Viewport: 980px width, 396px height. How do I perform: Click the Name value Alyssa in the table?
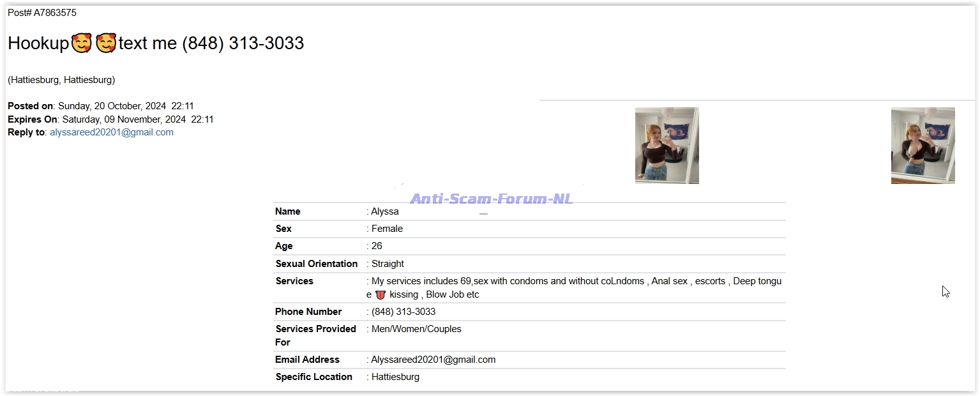click(385, 211)
